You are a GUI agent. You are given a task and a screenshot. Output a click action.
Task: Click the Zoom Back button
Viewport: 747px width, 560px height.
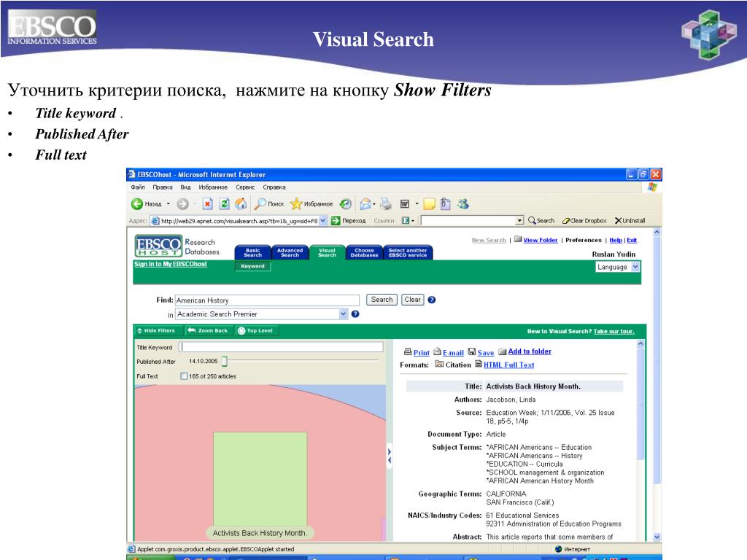point(208,330)
